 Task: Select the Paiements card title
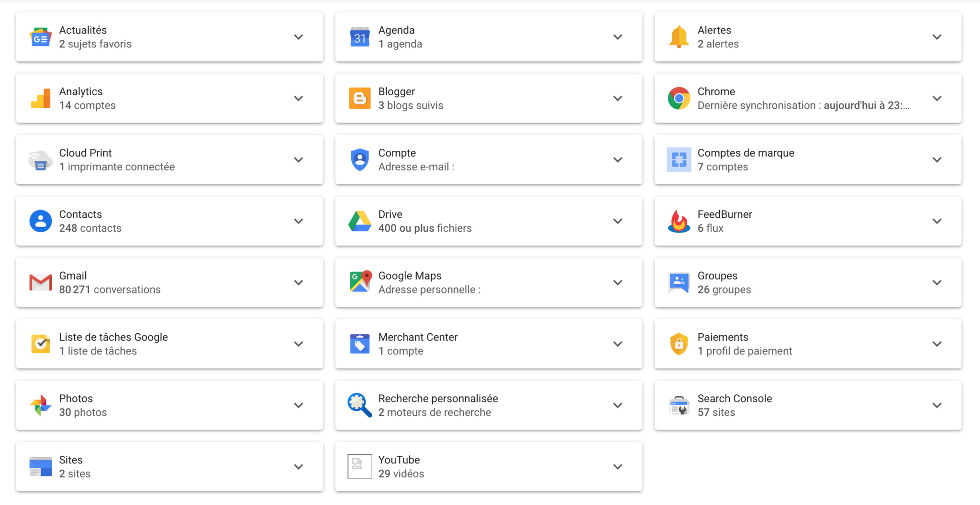click(723, 337)
